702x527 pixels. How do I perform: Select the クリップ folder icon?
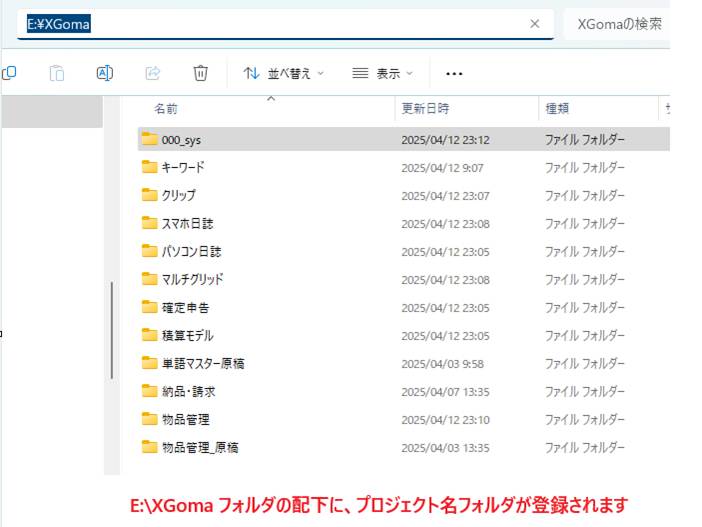pos(150,195)
